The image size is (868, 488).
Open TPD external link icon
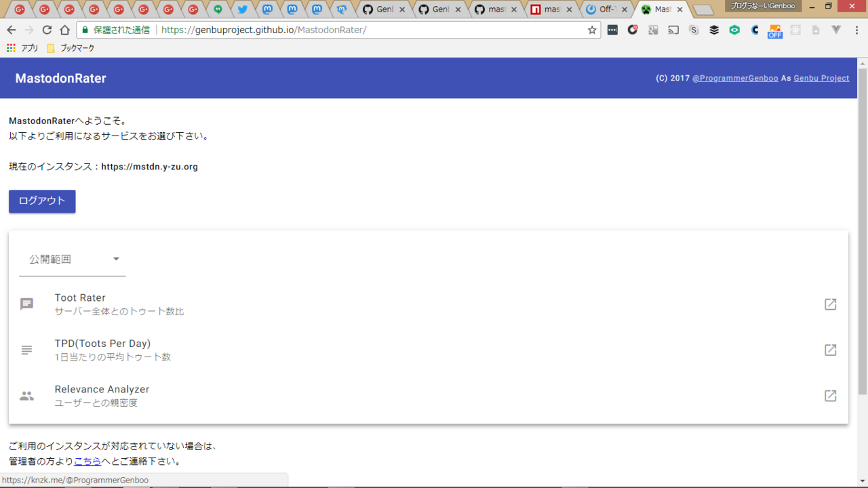point(830,350)
